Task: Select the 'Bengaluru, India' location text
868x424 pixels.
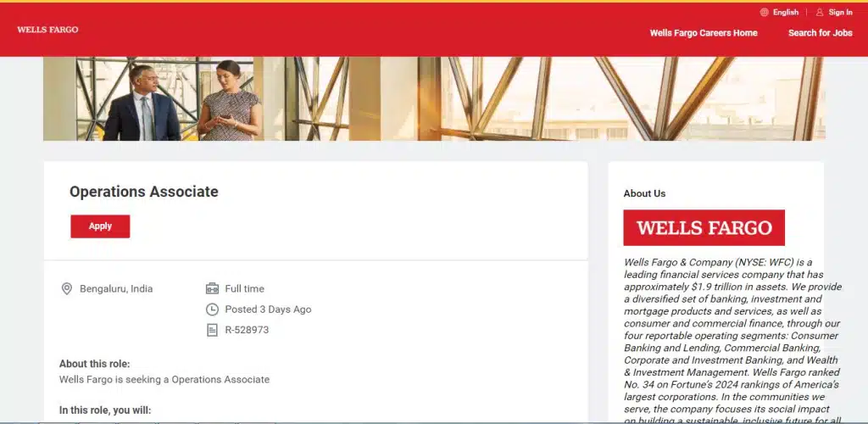Action: 116,289
